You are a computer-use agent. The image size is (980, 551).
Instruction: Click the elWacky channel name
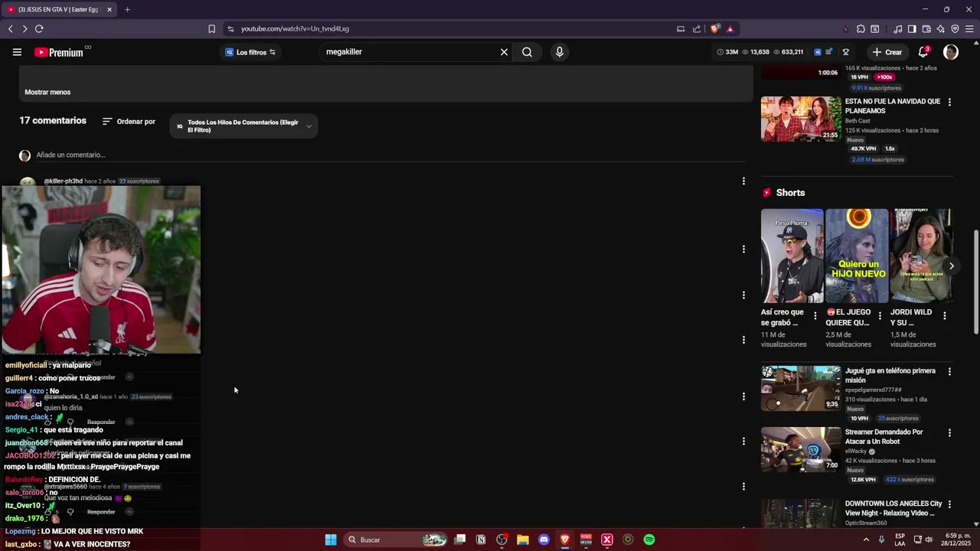click(x=855, y=451)
